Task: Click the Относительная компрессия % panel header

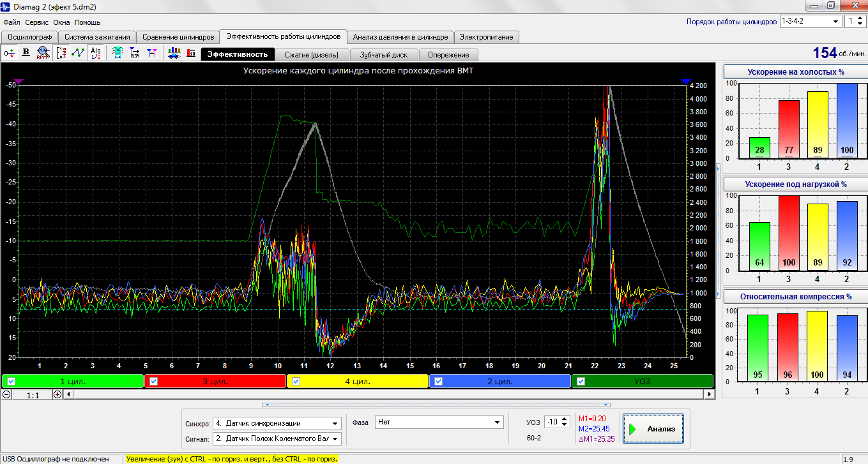Action: [795, 296]
